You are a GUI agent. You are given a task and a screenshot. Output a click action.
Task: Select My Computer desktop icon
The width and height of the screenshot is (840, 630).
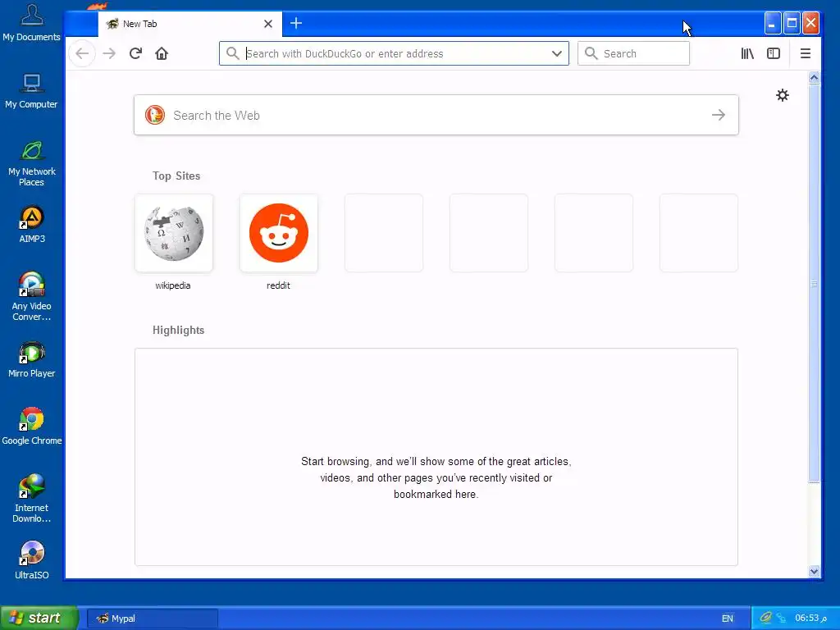pos(32,90)
